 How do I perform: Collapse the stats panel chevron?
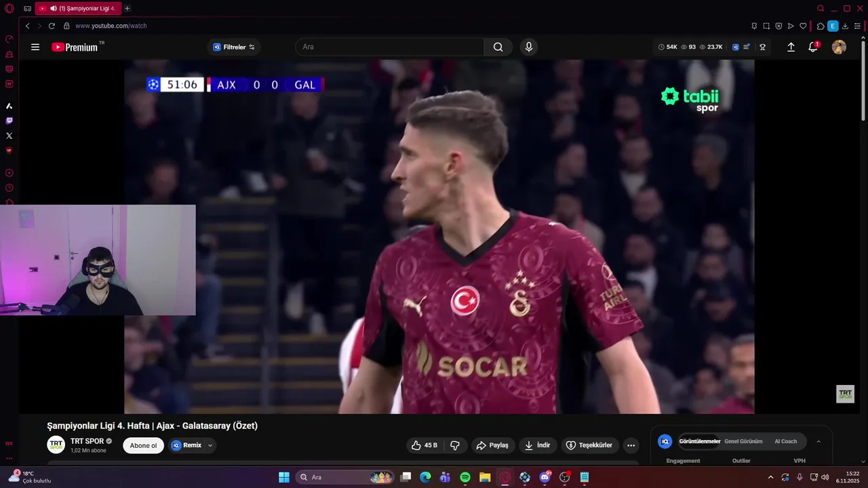[x=818, y=441]
